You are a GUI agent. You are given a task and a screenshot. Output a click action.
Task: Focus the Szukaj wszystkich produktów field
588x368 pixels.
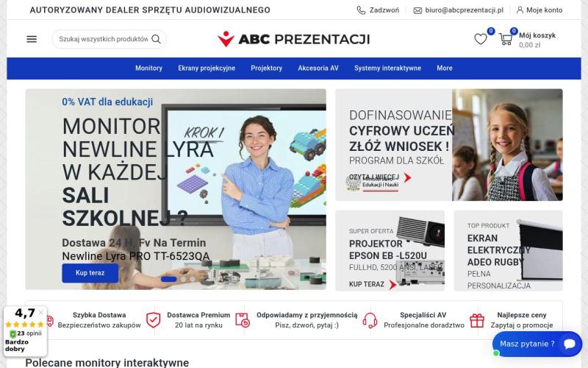pyautogui.click(x=104, y=39)
